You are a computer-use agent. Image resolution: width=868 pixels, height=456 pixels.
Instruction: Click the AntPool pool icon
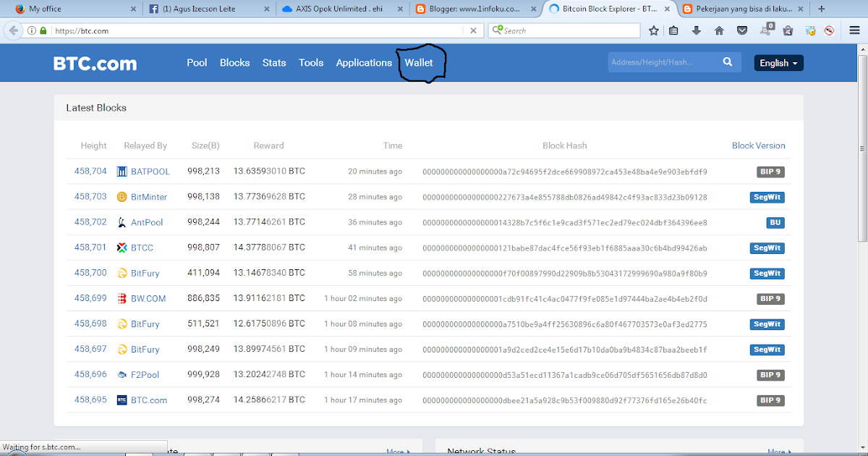(x=122, y=222)
